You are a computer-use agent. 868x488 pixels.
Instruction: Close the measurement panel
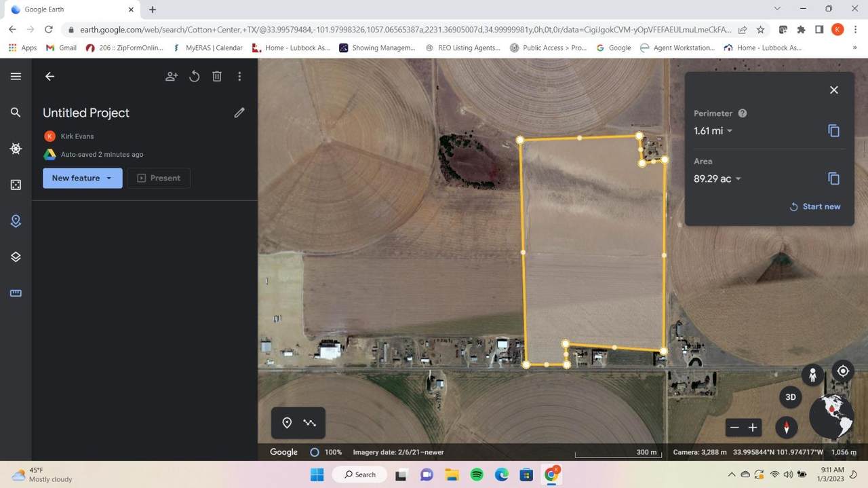click(834, 90)
